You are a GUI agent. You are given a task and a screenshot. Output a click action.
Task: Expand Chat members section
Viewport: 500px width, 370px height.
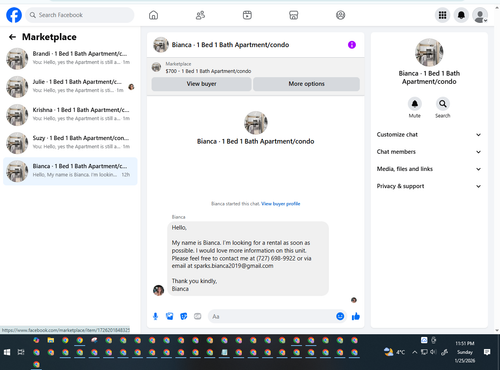(x=429, y=152)
